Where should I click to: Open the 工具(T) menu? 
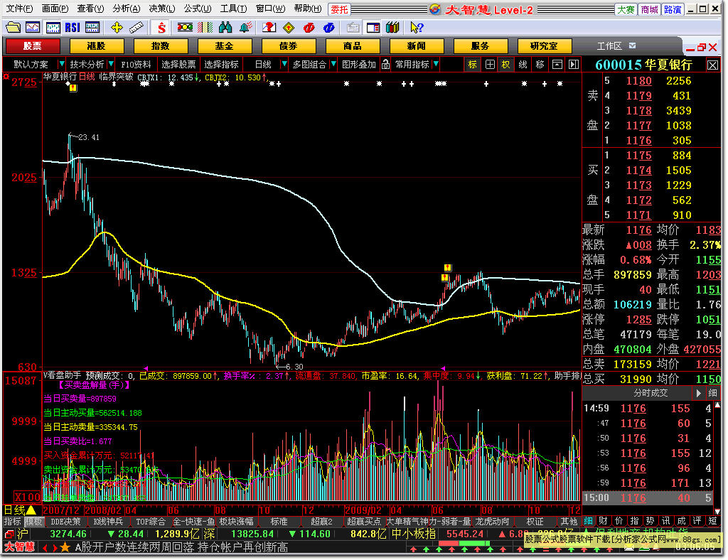[233, 9]
